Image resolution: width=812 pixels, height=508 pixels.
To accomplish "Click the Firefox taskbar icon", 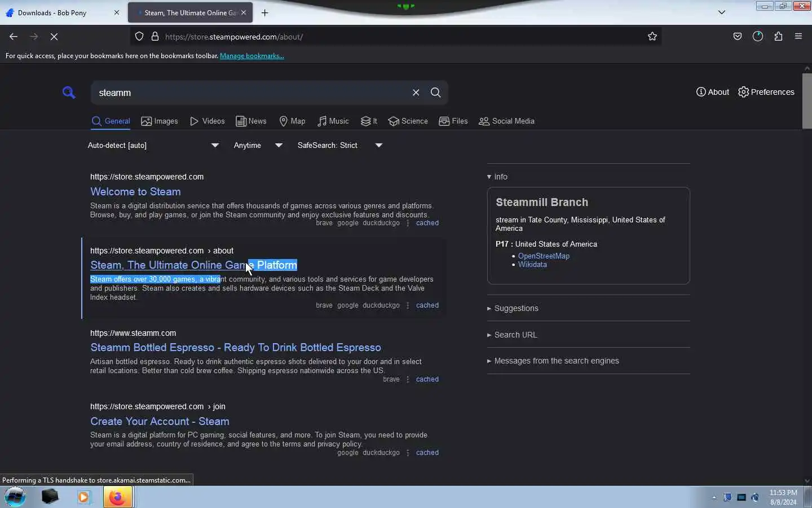I will tap(118, 497).
